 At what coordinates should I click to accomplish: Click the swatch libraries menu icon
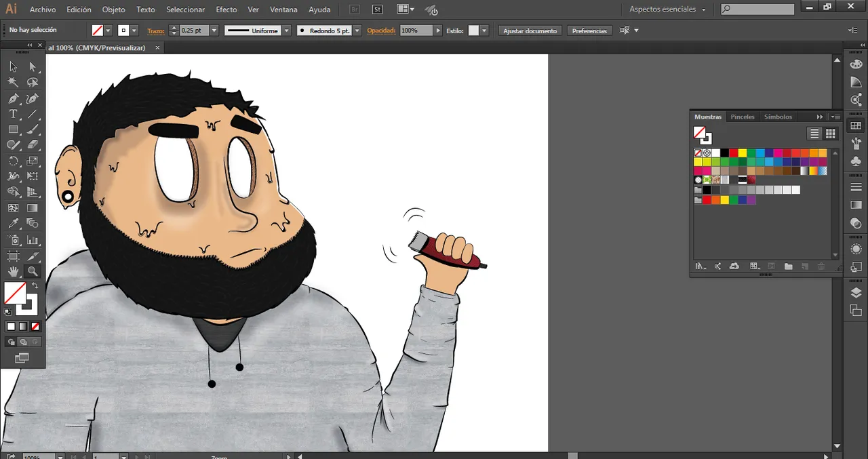(701, 266)
